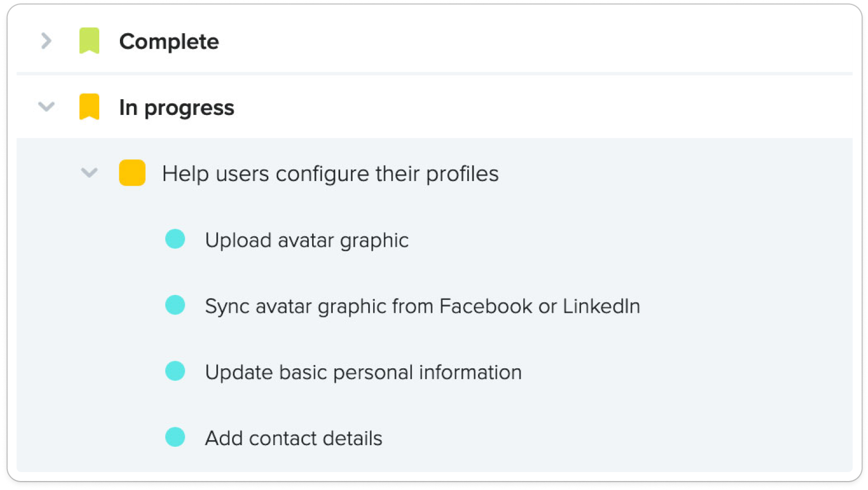The image size is (868, 490).
Task: Click the cyan dot beside Sync avatar graphic
Action: pos(175,305)
